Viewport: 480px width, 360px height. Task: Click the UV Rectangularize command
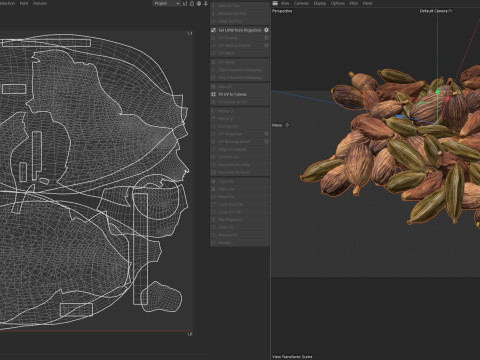pyautogui.click(x=234, y=142)
